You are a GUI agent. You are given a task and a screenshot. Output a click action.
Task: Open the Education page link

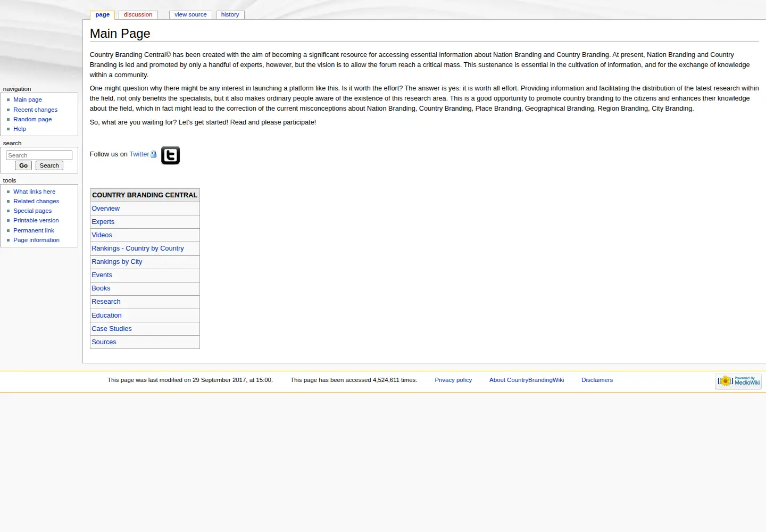coord(107,315)
